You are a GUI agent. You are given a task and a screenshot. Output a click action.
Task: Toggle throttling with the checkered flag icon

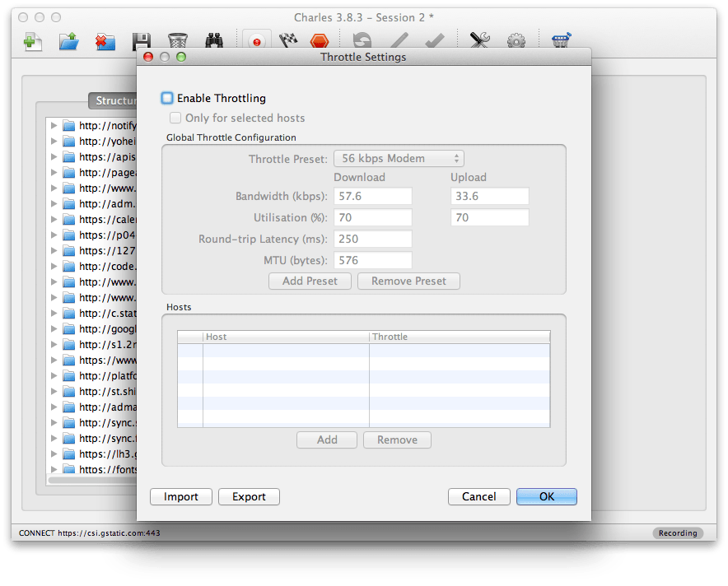pos(288,41)
